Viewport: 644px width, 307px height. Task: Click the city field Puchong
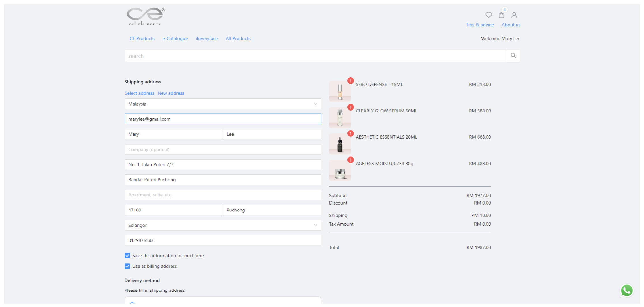[x=272, y=210]
